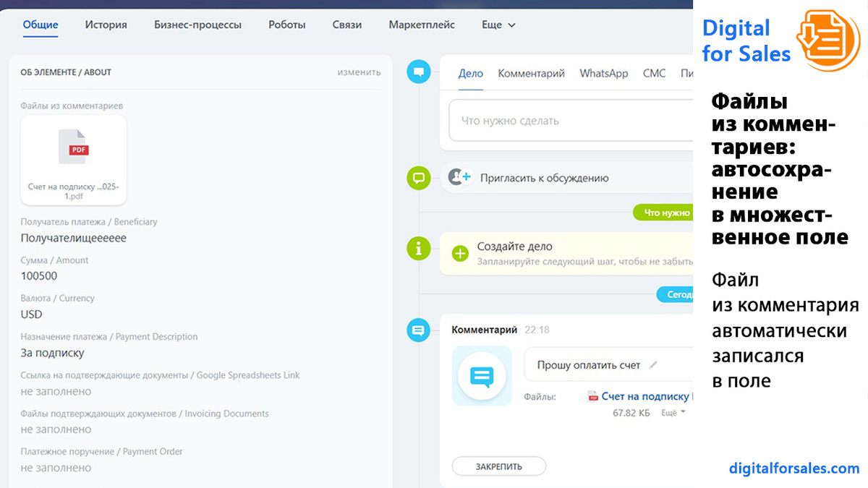Click the amount value 100500

(x=39, y=276)
